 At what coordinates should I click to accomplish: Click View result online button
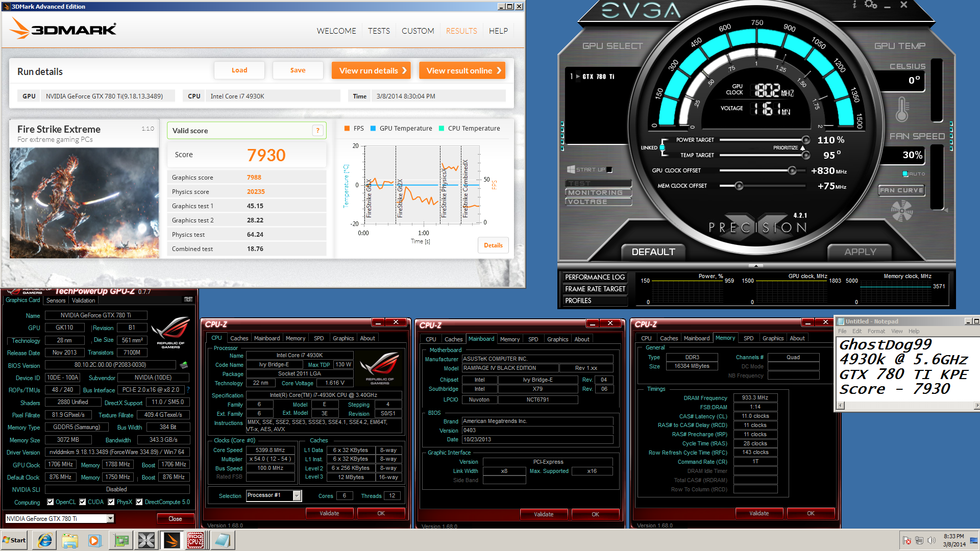coord(462,70)
